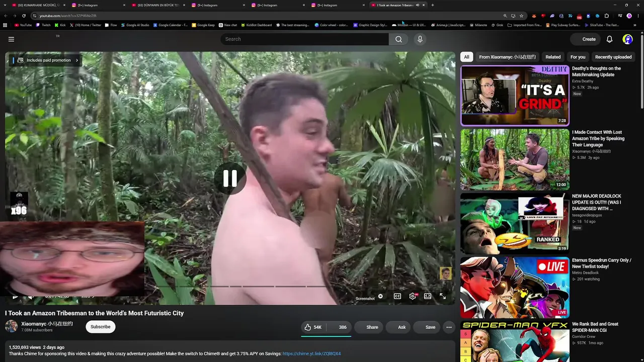The width and height of the screenshot is (644, 362).
Task: Open the Lost Amazon Tribe video thumbnail
Action: (515, 159)
